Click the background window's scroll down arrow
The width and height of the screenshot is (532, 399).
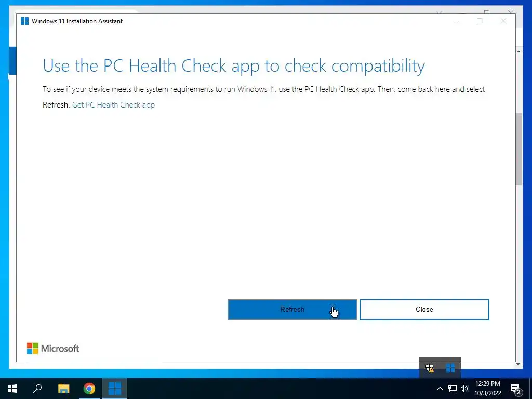tap(518, 364)
